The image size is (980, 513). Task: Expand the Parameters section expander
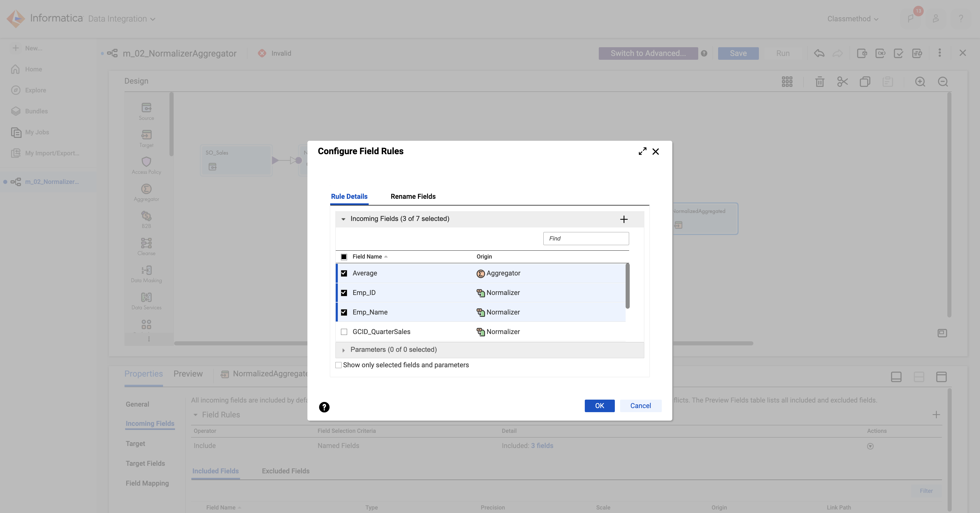pyautogui.click(x=344, y=350)
